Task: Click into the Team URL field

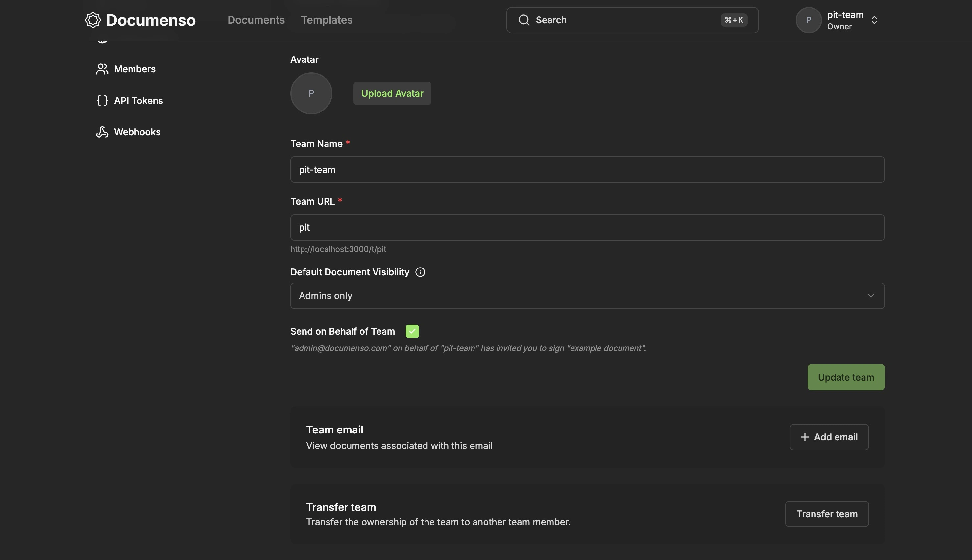Action: tap(587, 227)
